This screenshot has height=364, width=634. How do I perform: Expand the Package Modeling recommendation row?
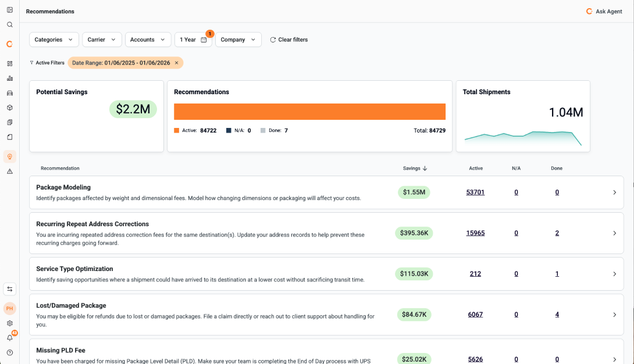point(614,192)
